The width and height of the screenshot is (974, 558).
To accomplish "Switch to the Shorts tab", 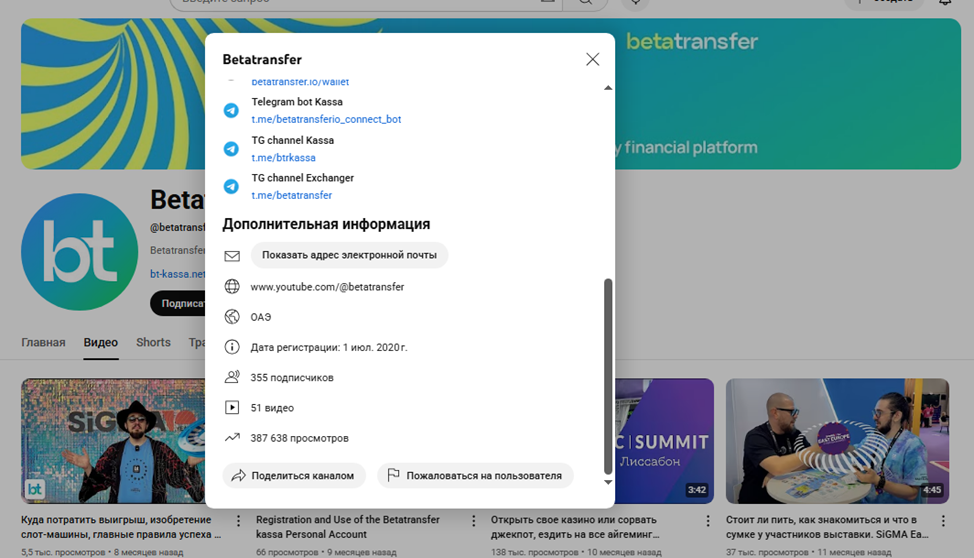I will click(153, 342).
